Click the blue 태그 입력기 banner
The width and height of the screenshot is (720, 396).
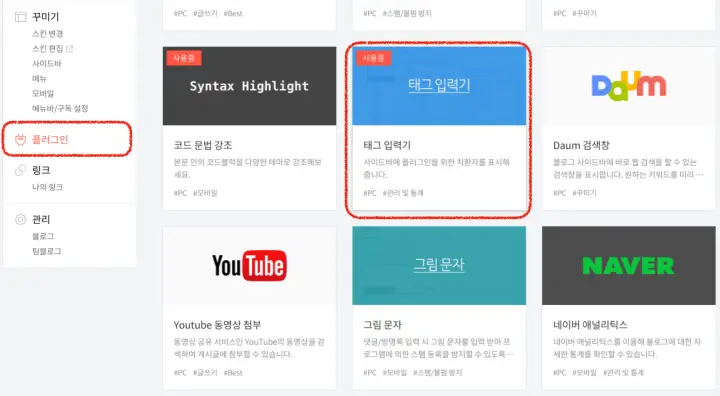[439, 86]
